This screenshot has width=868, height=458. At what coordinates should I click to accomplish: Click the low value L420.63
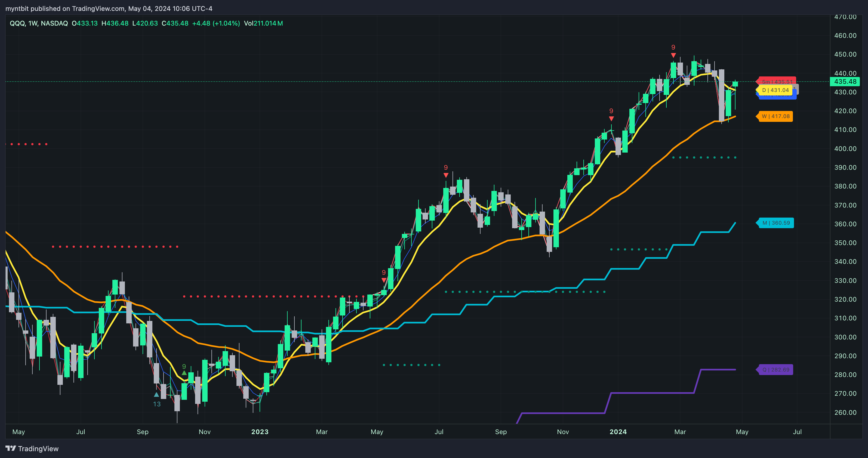tap(145, 23)
